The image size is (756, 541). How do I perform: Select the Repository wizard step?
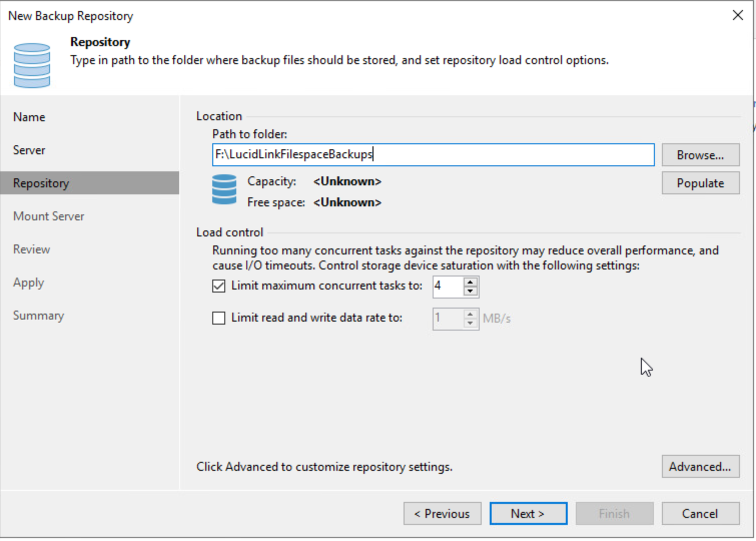point(90,183)
